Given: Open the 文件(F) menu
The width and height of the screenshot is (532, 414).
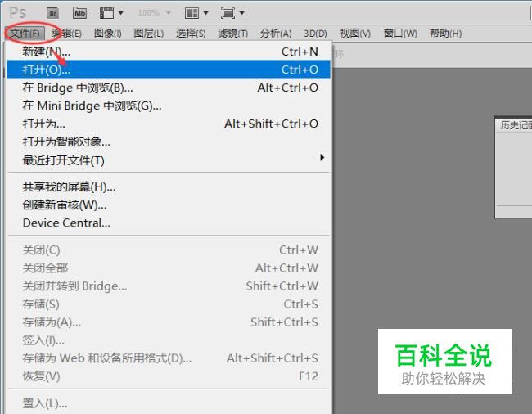Looking at the screenshot, I should pyautogui.click(x=25, y=34).
